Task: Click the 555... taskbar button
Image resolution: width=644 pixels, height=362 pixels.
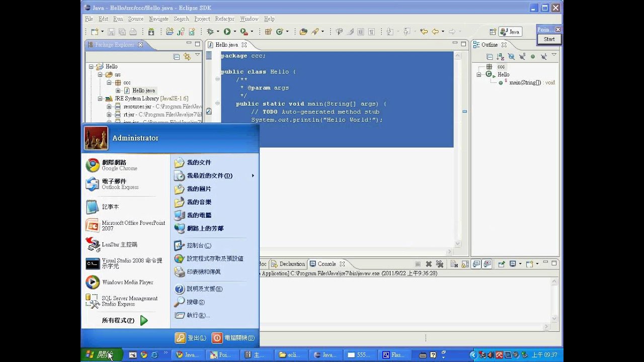Action: 359,354
